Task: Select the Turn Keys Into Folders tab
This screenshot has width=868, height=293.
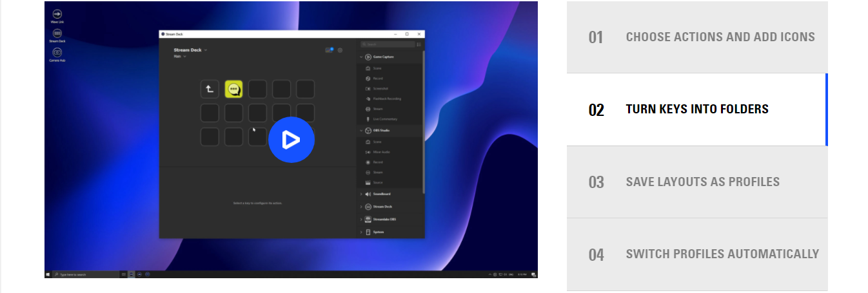Action: 697,109
